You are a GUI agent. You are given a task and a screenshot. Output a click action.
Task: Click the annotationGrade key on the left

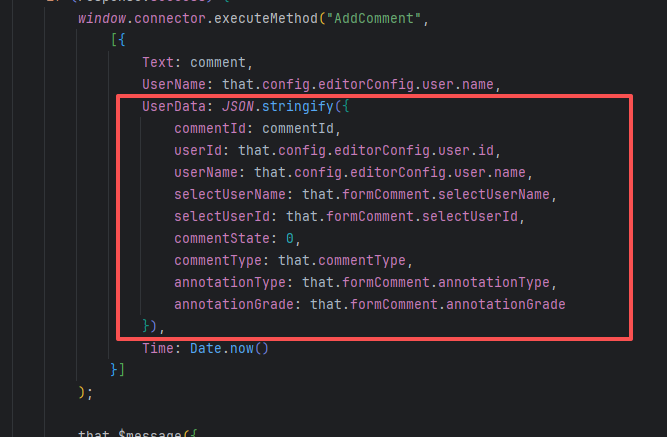point(235,304)
